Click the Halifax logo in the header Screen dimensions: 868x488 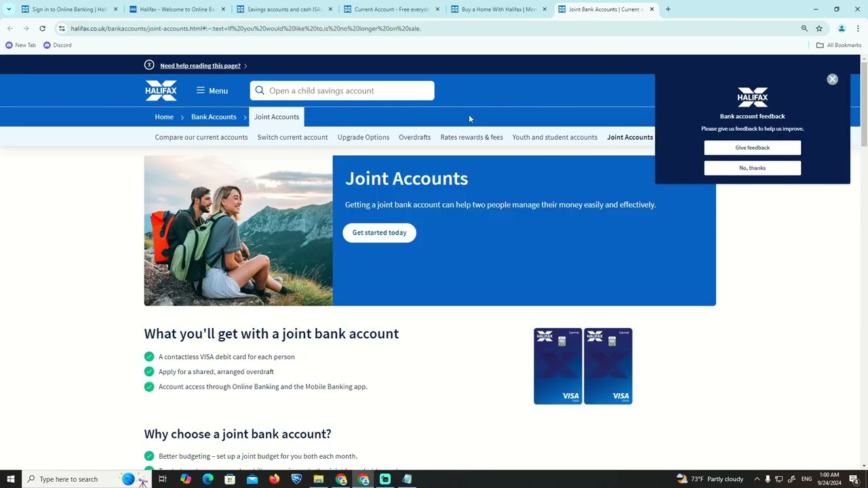click(161, 91)
